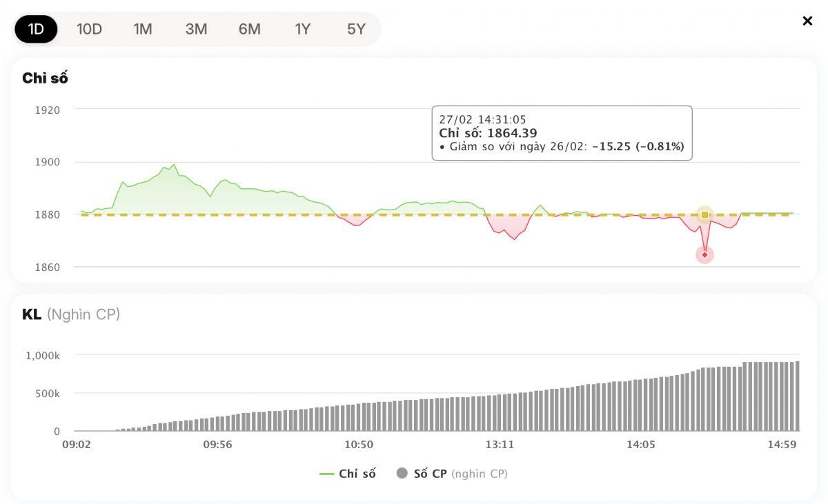
Task: Choose the 3M time range tab
Action: (x=196, y=29)
